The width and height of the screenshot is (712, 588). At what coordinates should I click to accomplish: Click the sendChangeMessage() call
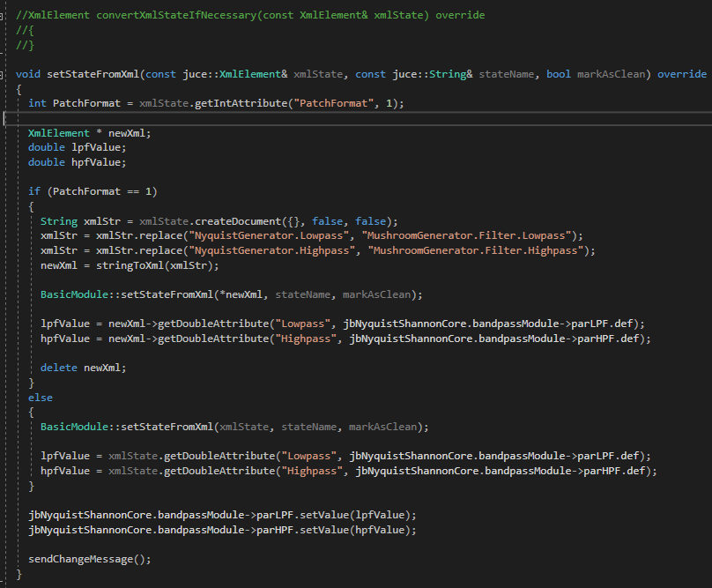click(86, 559)
